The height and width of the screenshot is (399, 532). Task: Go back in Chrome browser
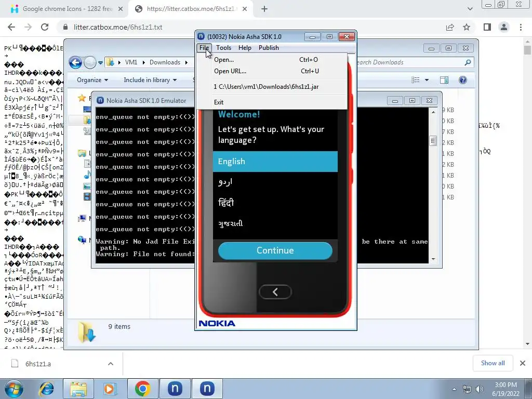[11, 27]
